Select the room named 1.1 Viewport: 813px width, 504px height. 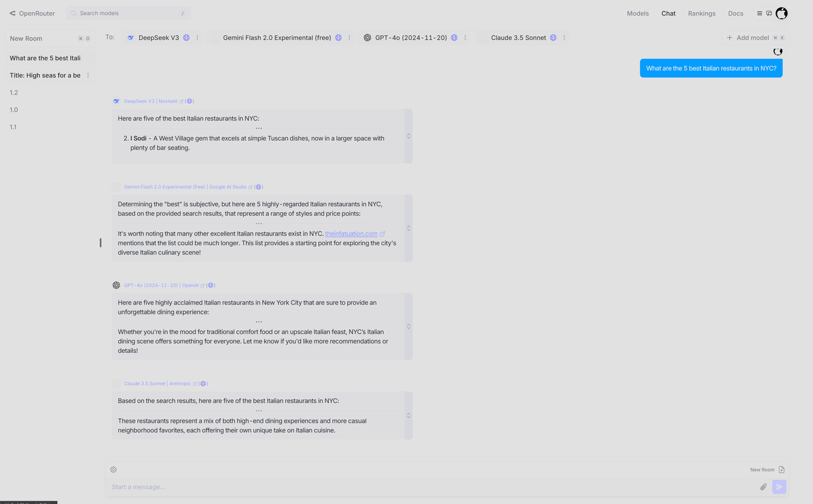click(x=13, y=127)
